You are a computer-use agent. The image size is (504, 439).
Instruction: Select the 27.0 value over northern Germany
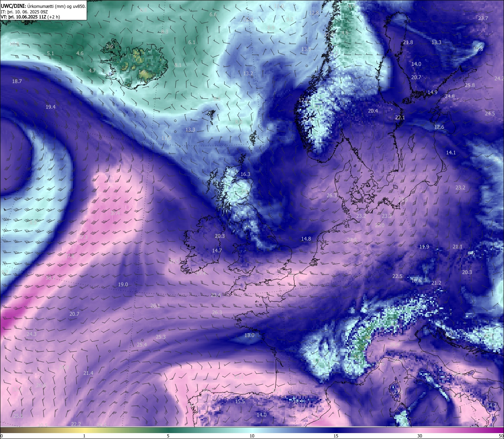(x=380, y=225)
